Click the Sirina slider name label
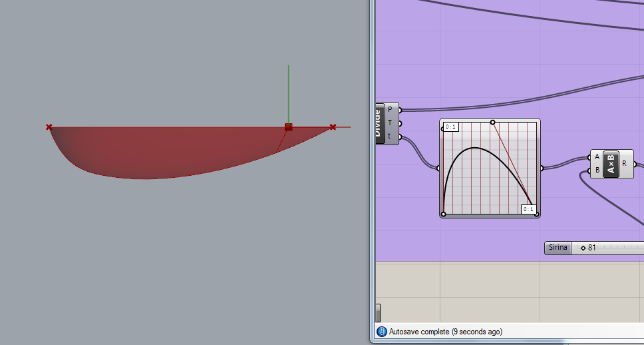This screenshot has width=644, height=345. click(558, 248)
